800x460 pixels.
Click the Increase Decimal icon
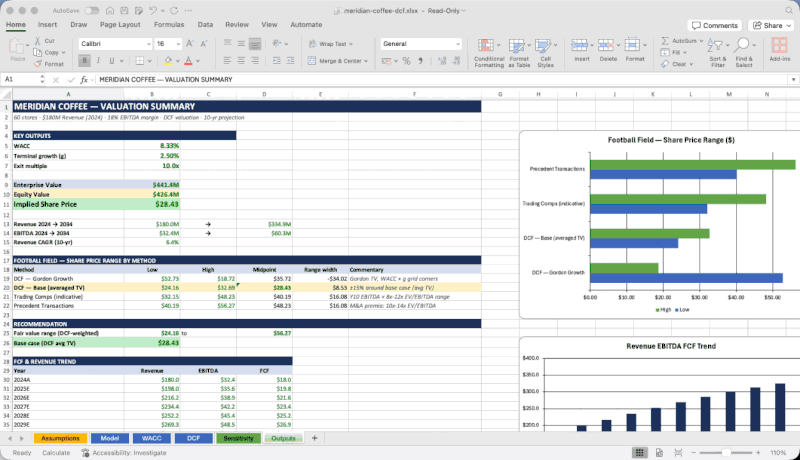pos(442,61)
